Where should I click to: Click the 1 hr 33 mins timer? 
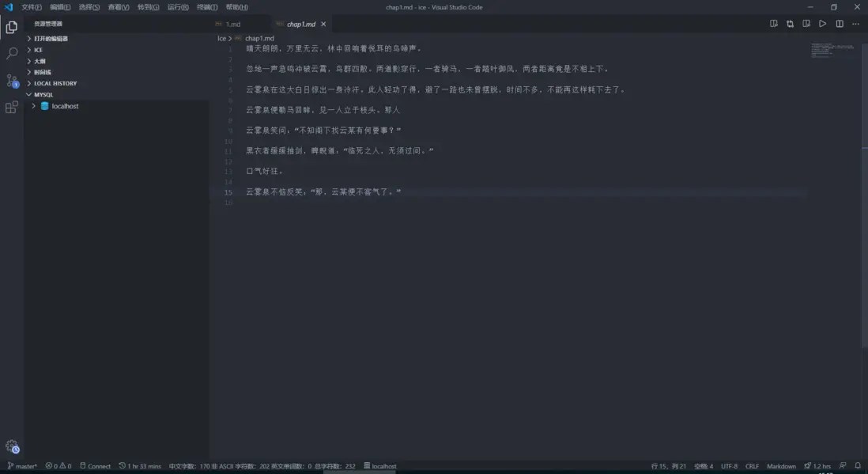140,466
